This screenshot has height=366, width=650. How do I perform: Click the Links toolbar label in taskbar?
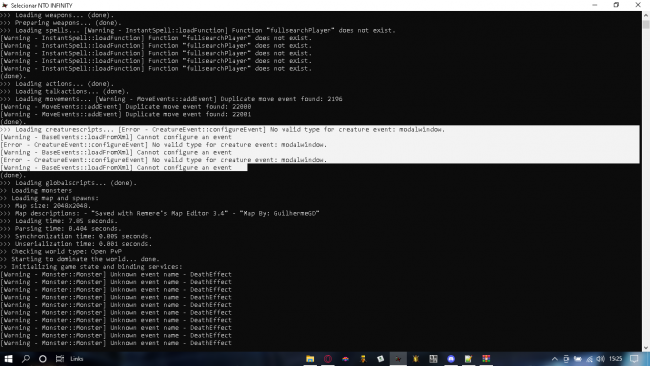pos(77,359)
